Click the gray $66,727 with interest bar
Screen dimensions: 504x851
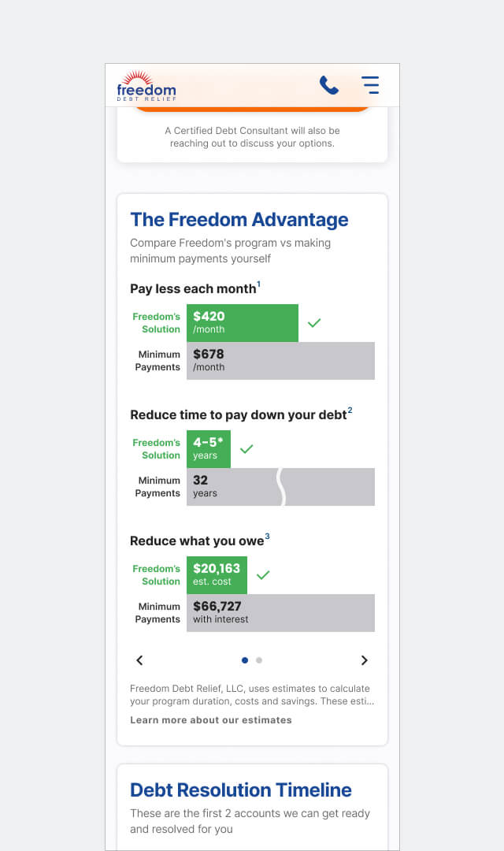[280, 613]
